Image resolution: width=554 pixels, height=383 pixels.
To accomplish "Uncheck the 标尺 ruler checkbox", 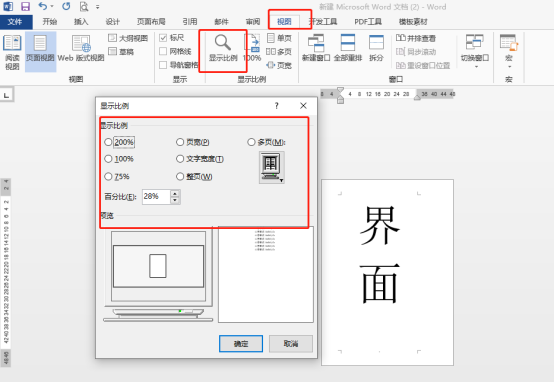I will coord(163,38).
